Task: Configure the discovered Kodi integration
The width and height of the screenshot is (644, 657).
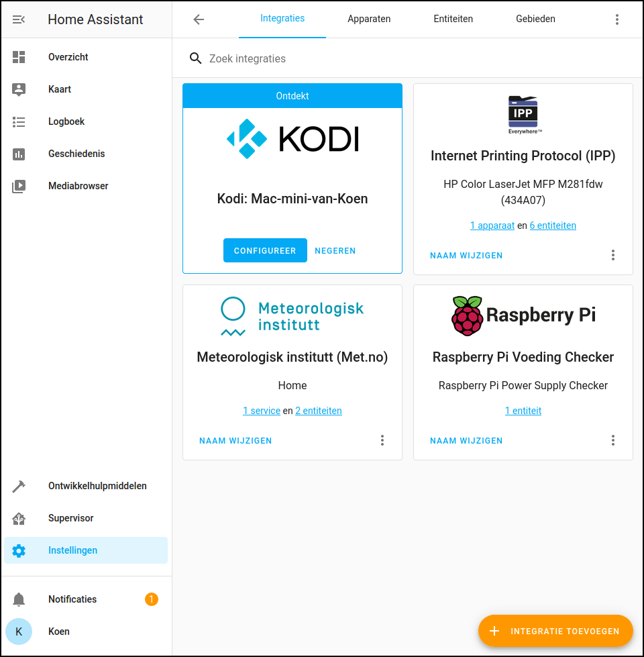Action: tap(265, 250)
